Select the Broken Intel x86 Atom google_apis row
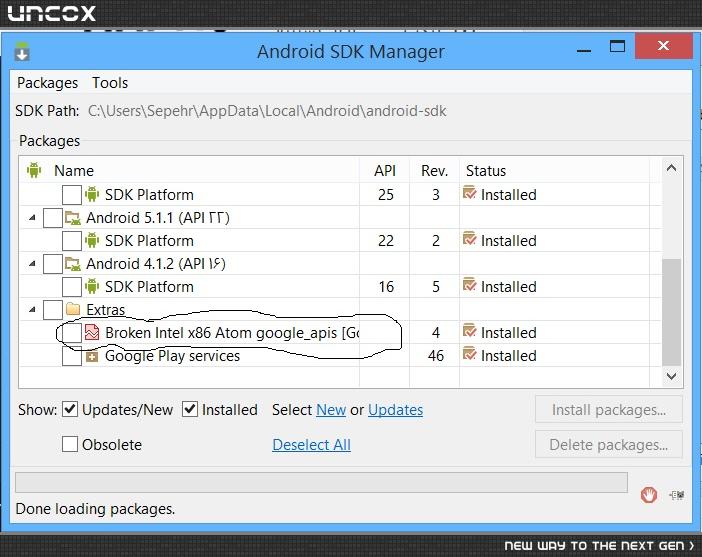702x557 pixels. pos(232,333)
